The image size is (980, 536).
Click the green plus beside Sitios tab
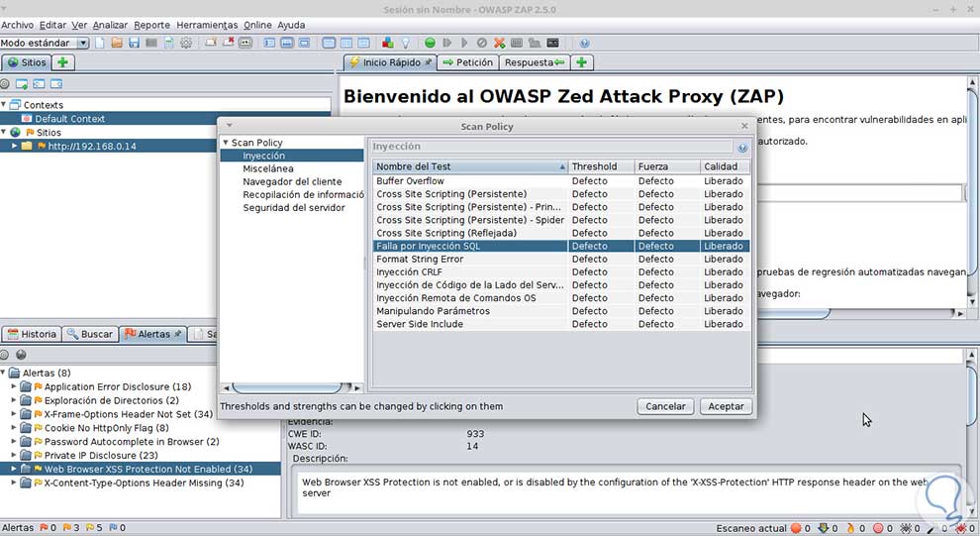62,62
